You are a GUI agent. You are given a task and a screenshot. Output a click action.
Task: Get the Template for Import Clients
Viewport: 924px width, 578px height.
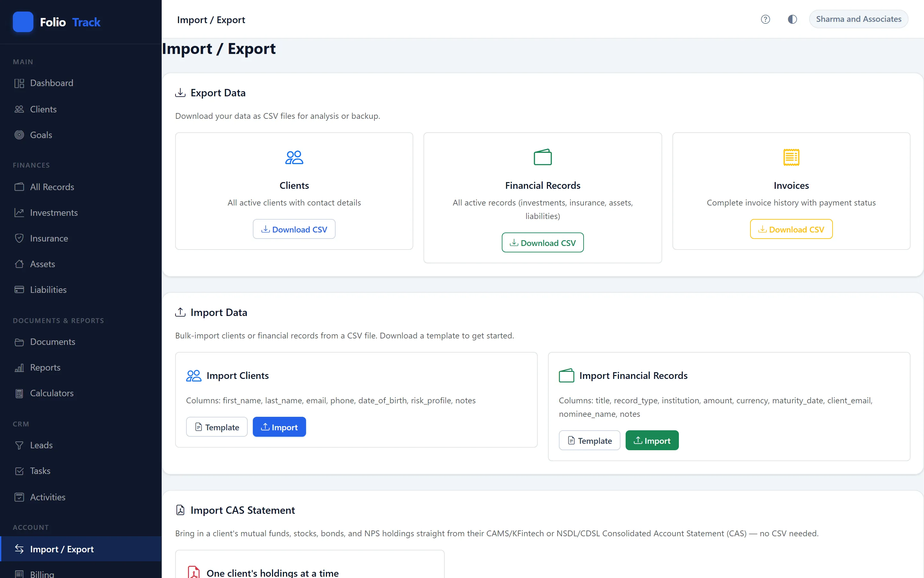coord(217,427)
